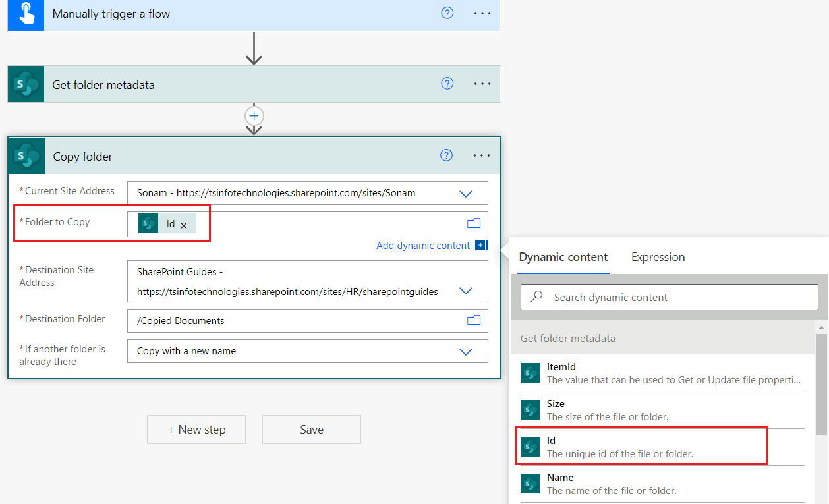Click the ellipsis menu on Get folder metadata
This screenshot has width=829, height=504.
[482, 83]
